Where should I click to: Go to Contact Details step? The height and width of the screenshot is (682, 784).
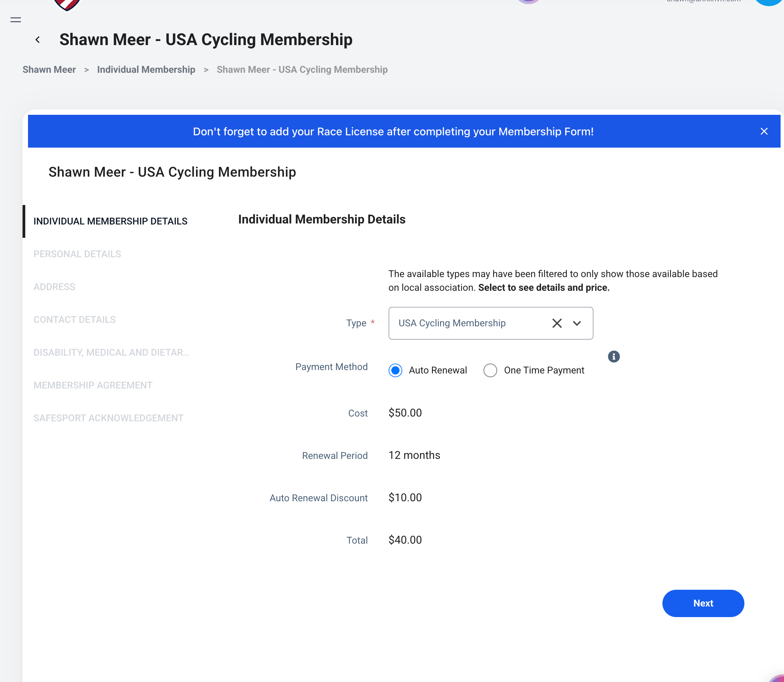[74, 320]
